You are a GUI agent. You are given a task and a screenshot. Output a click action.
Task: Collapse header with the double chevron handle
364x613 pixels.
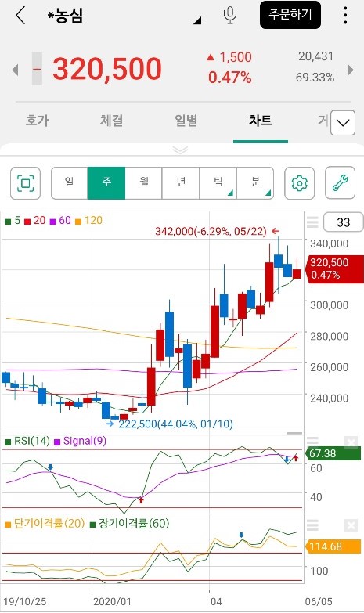(x=180, y=150)
